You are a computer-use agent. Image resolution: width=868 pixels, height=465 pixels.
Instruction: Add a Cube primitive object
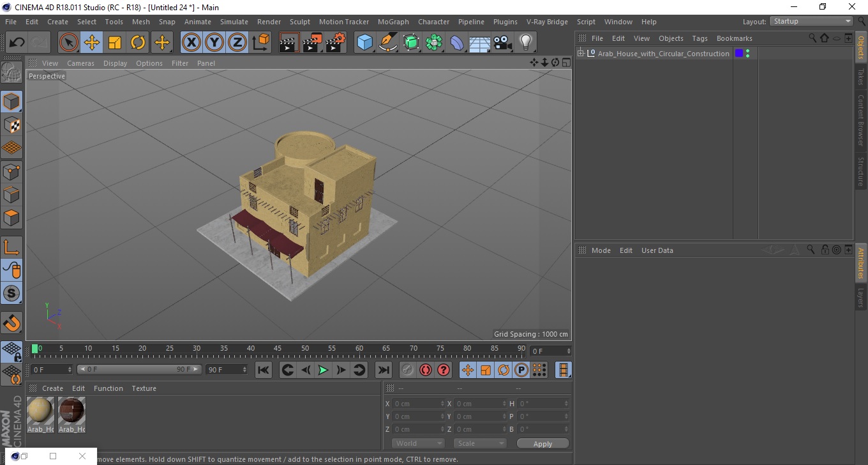click(x=365, y=43)
